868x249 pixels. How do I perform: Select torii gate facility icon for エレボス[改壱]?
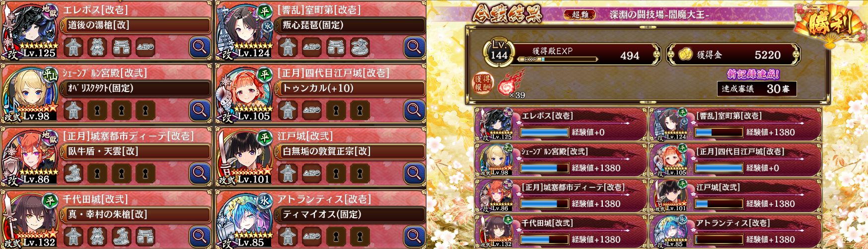[x=122, y=47]
